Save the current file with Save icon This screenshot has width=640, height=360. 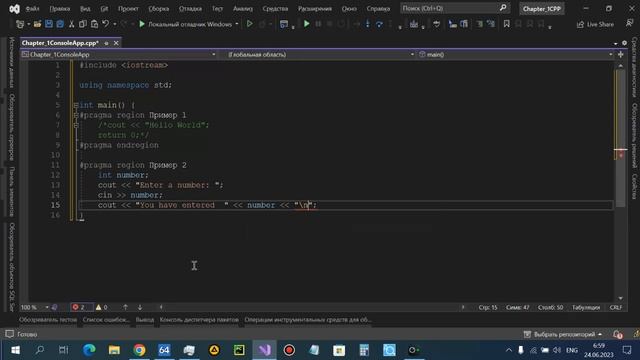pos(49,24)
